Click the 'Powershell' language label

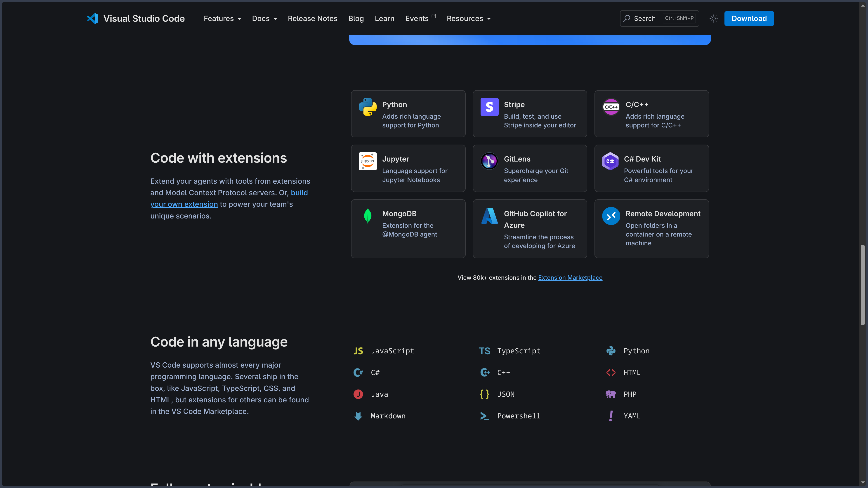pos(519,416)
